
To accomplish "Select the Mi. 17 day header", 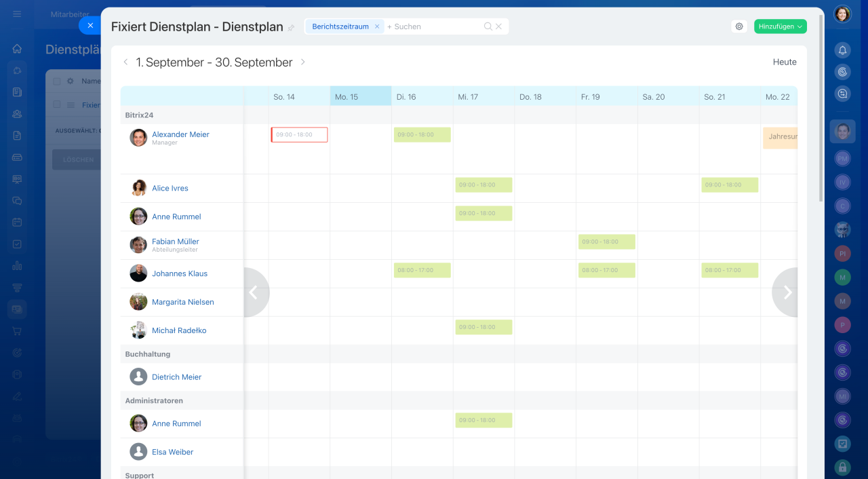I will [x=484, y=96].
